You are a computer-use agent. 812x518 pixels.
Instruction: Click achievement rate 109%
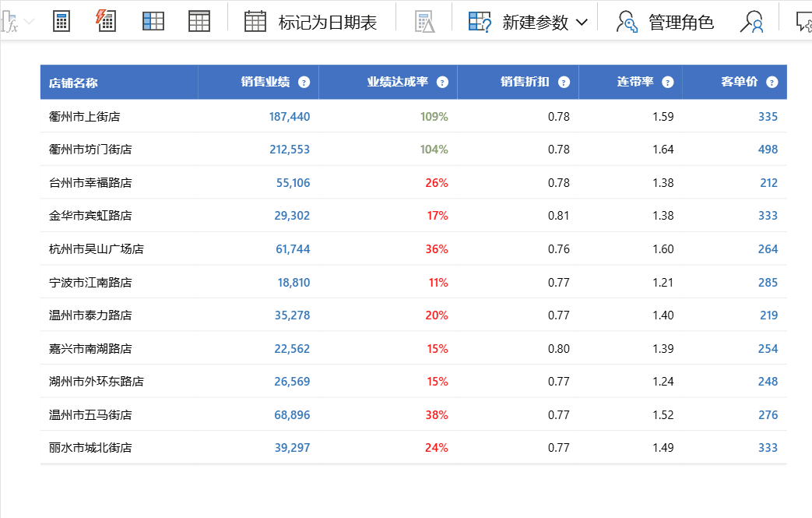pyautogui.click(x=434, y=117)
